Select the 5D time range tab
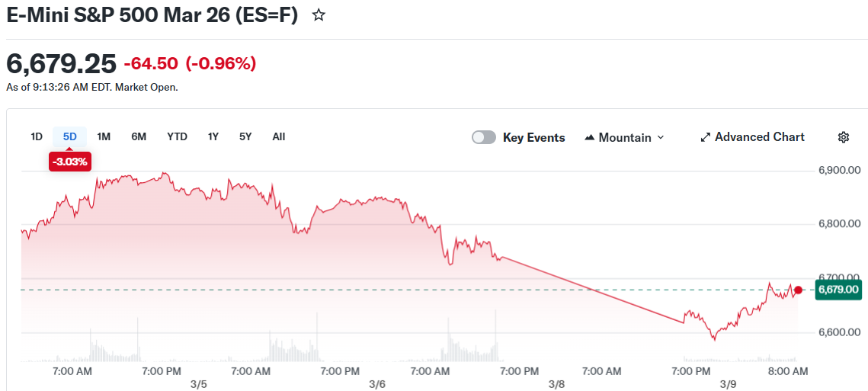This screenshot has height=391, width=868. [70, 136]
